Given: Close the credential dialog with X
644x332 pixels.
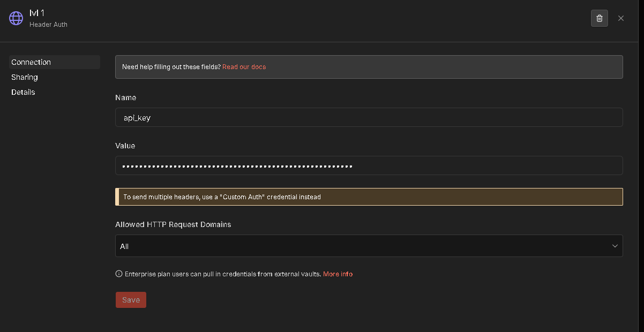Looking at the screenshot, I should coord(621,18).
